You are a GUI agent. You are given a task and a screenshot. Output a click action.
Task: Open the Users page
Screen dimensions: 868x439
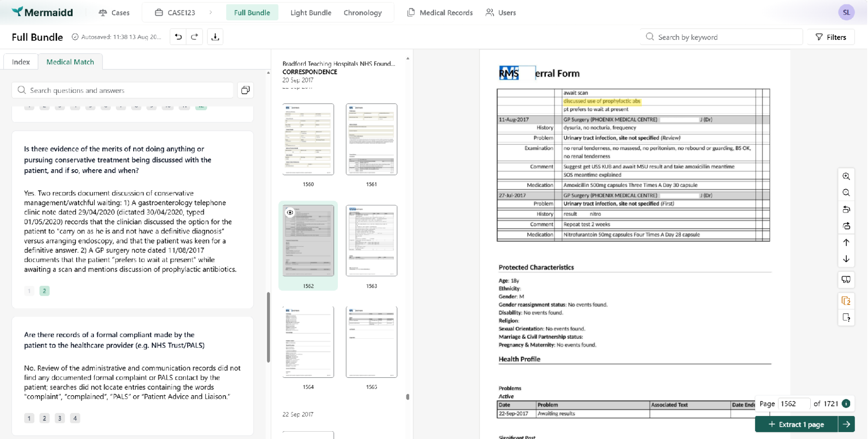[x=501, y=13]
